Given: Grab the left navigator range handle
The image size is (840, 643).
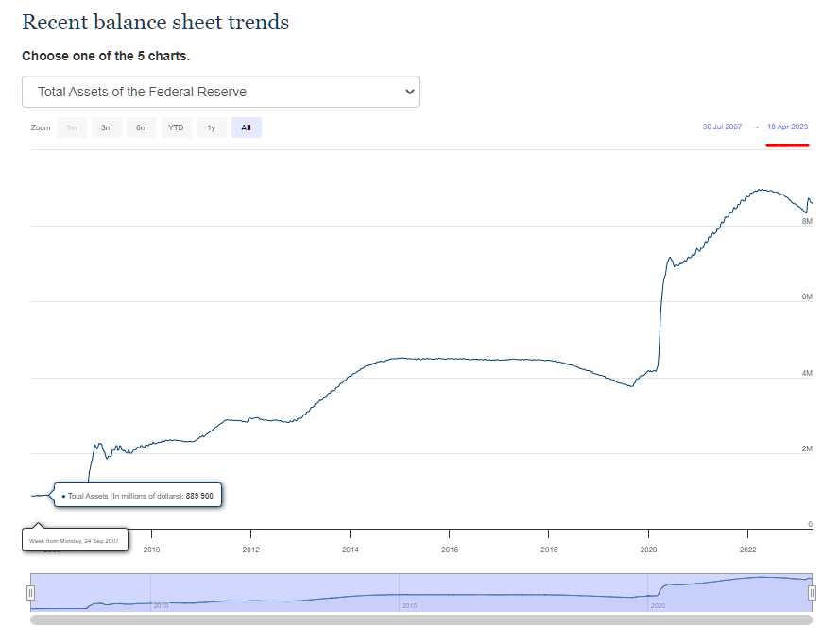Looking at the screenshot, I should point(30,593).
